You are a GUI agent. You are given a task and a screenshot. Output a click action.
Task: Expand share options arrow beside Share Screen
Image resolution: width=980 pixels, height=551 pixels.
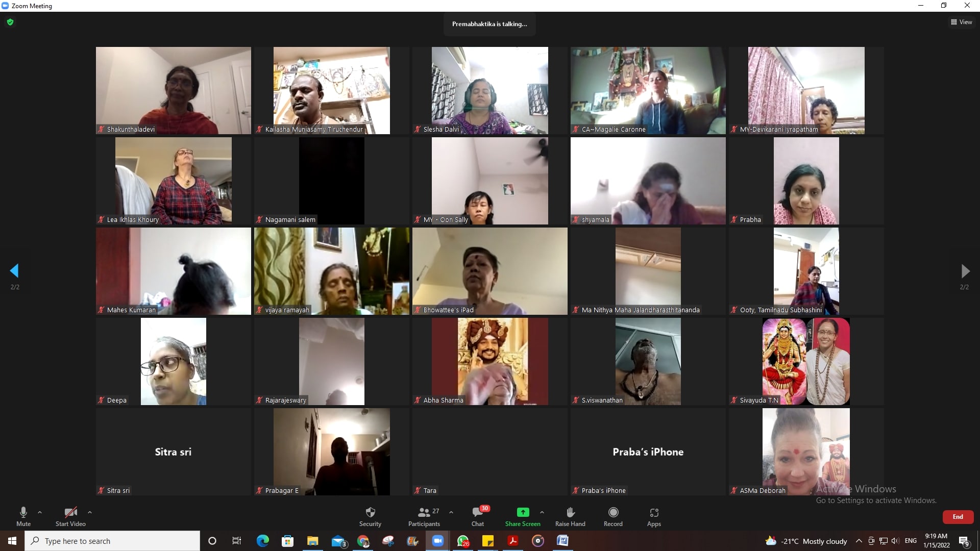(x=542, y=512)
